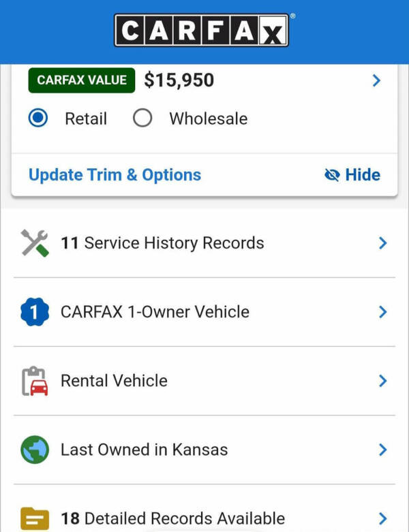Open the Update Trim & Options link
This screenshot has height=532, width=409.
click(x=115, y=175)
